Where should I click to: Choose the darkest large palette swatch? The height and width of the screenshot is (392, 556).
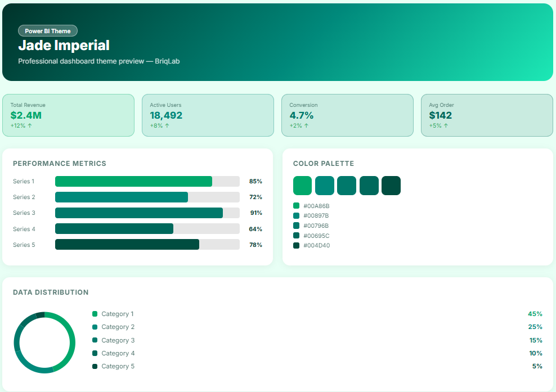(x=391, y=186)
